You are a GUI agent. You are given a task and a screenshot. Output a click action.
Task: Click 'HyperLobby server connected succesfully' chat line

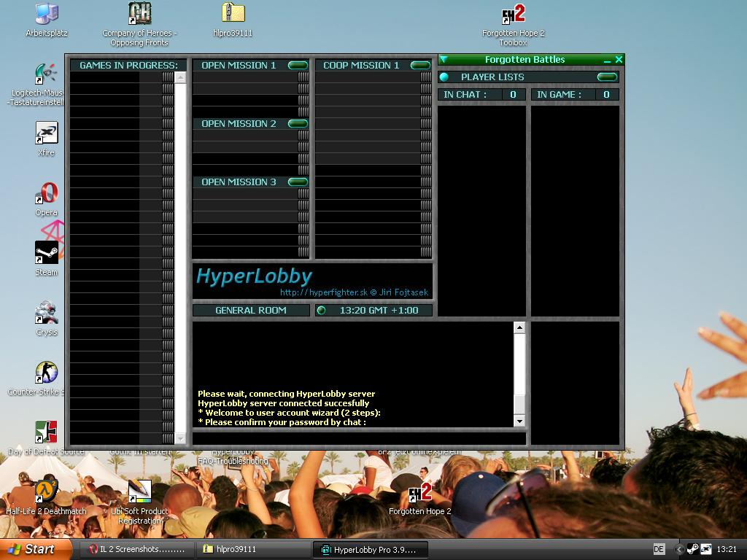284,403
